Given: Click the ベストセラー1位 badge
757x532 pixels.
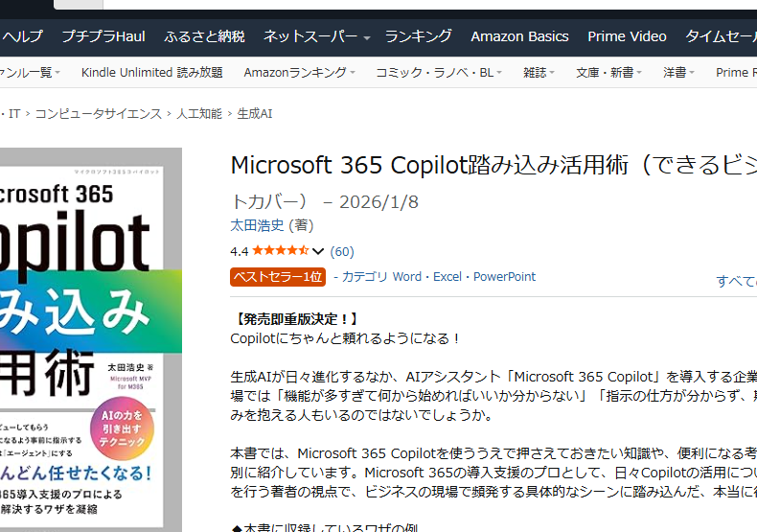Looking at the screenshot, I should (278, 277).
